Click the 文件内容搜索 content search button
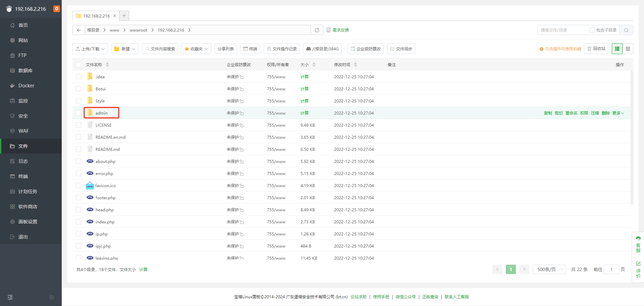 coord(160,49)
